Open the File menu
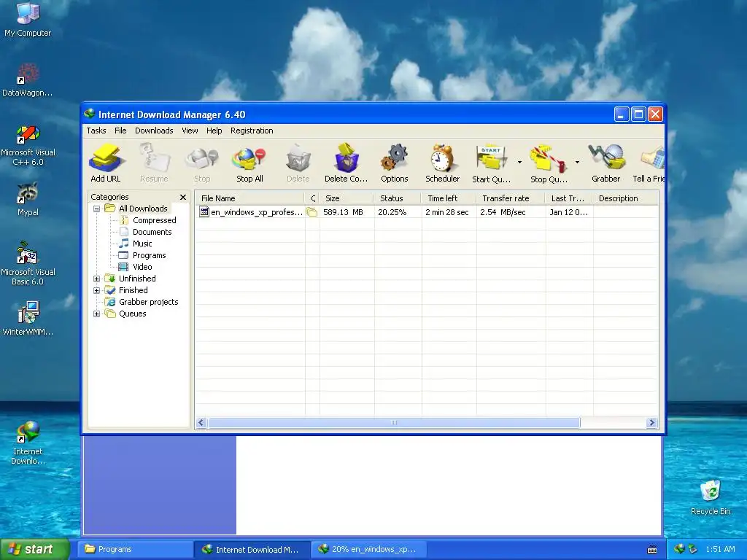The image size is (747, 560). pos(120,131)
